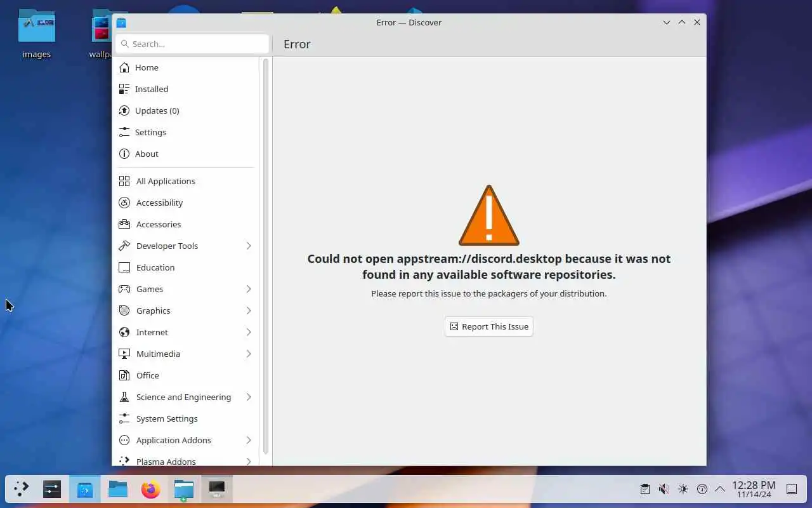Click the Discover window title icon
Image resolution: width=812 pixels, height=508 pixels.
(121, 22)
